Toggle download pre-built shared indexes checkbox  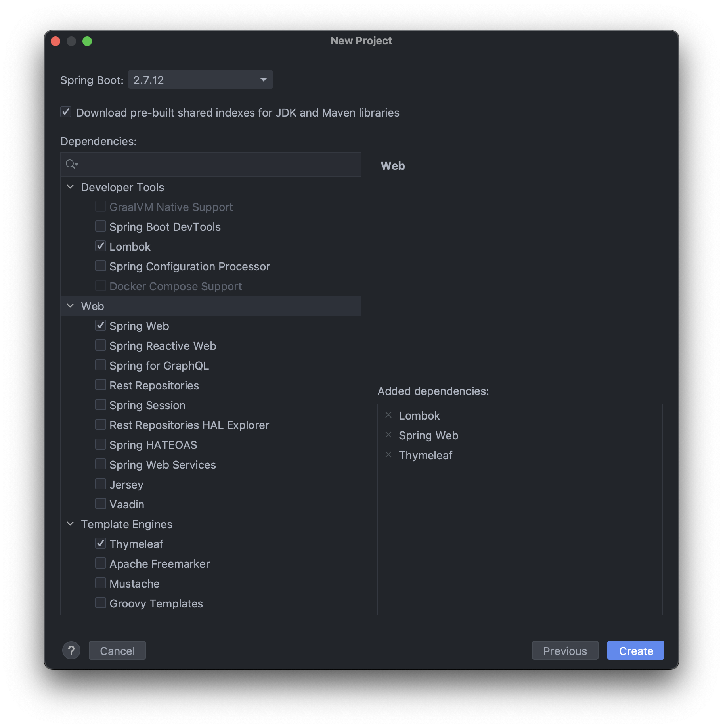[66, 112]
